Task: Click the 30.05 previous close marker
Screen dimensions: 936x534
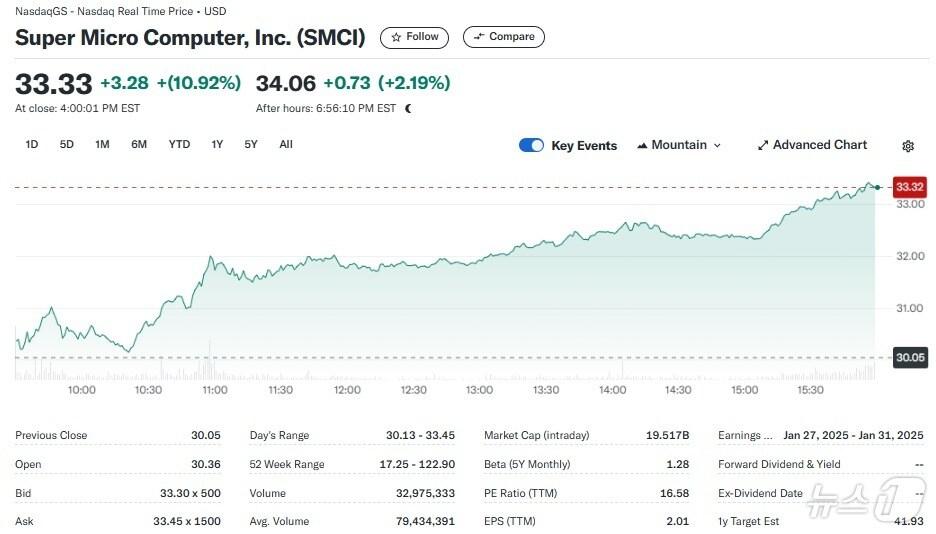Action: pyautogui.click(x=910, y=358)
